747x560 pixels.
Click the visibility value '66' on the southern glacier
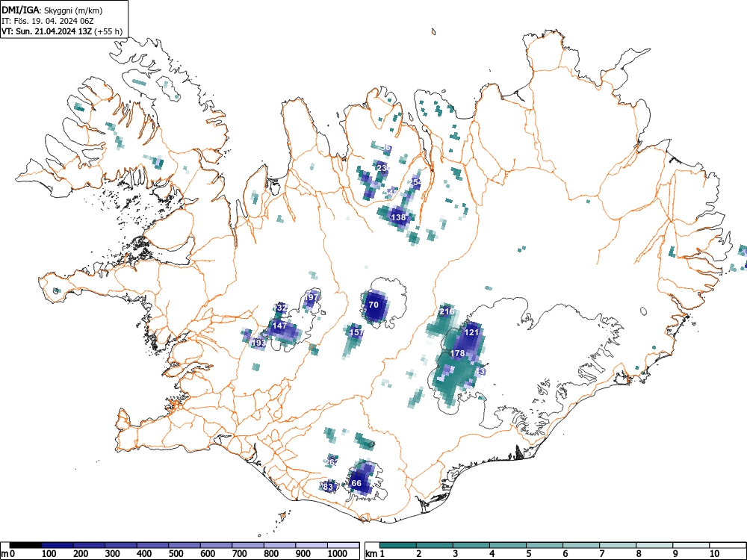tap(356, 483)
